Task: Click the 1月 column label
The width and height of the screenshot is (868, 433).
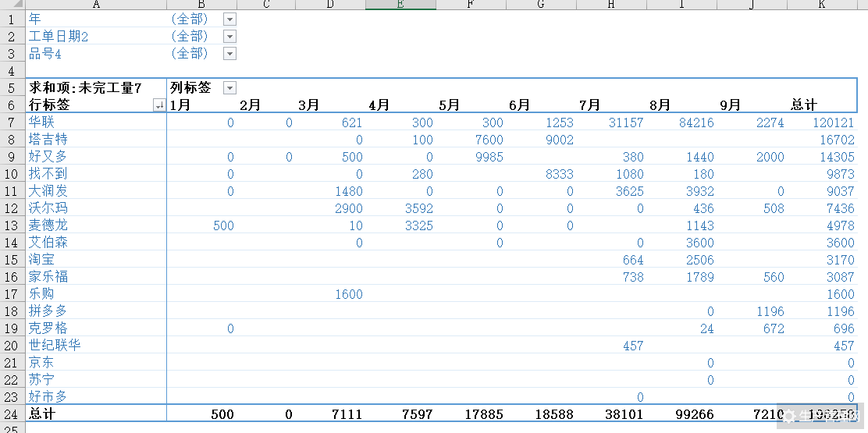Action: coord(180,105)
